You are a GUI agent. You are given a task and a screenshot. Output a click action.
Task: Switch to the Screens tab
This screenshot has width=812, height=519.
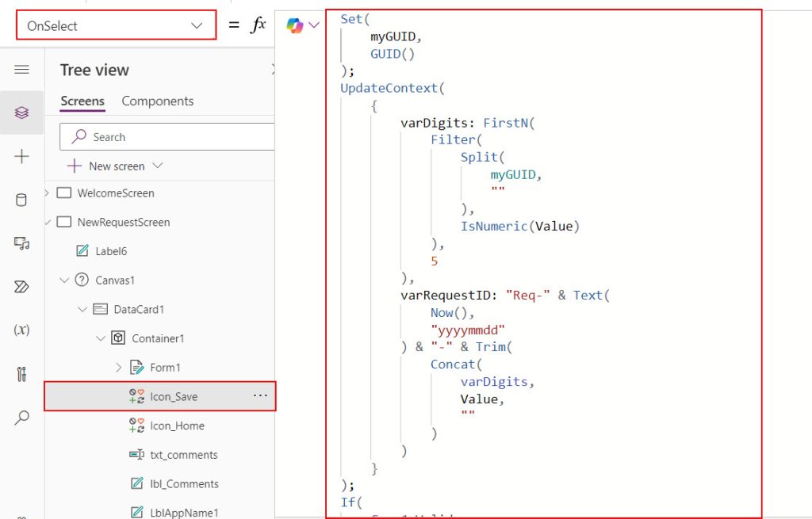coord(82,101)
